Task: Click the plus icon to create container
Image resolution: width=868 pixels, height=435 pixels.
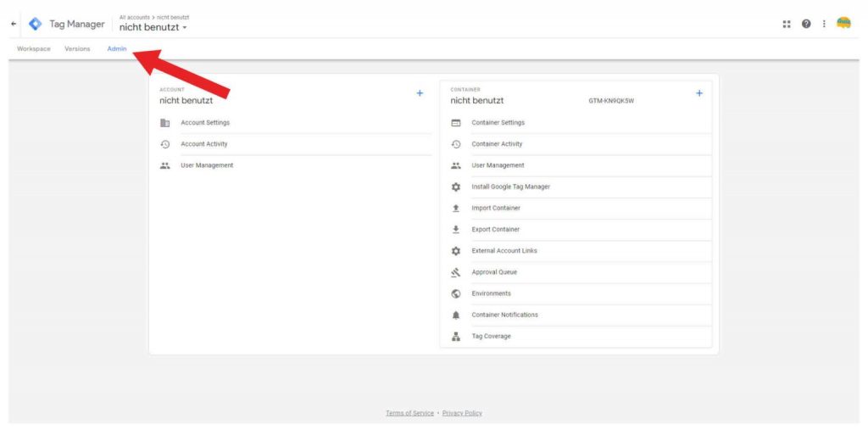Action: click(x=699, y=93)
